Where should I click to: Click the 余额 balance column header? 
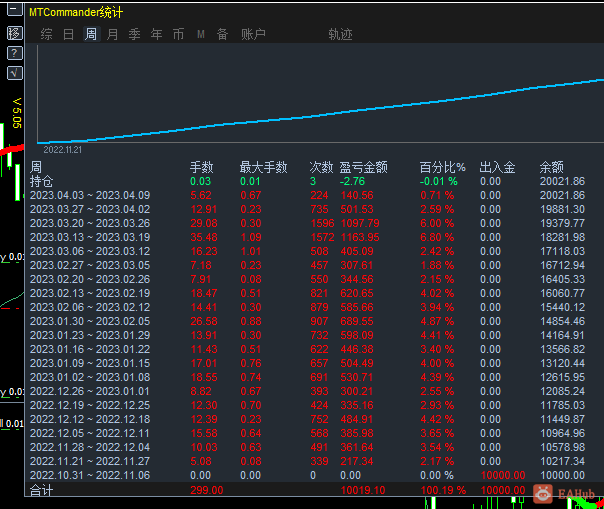coord(551,167)
